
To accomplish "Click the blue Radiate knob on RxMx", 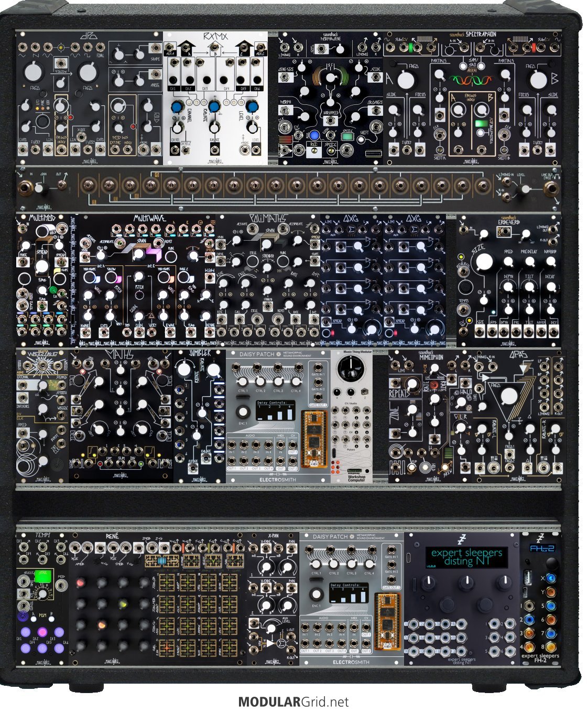I will (214, 107).
